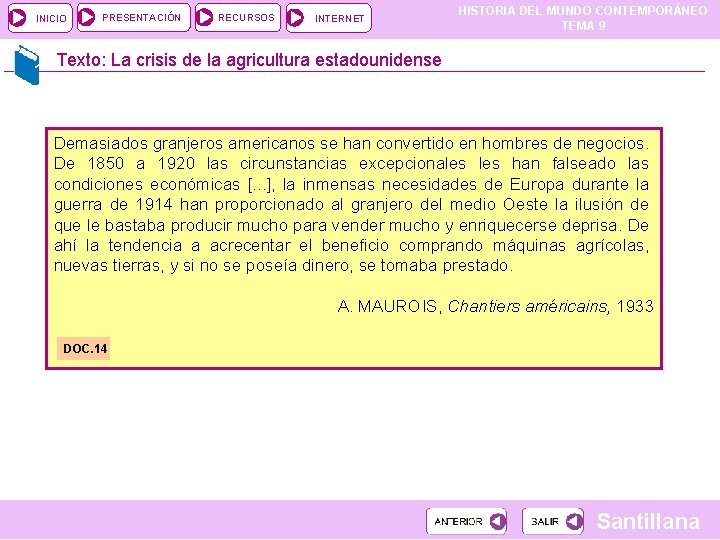Open the PRESENTACIÓN section

click(x=134, y=18)
